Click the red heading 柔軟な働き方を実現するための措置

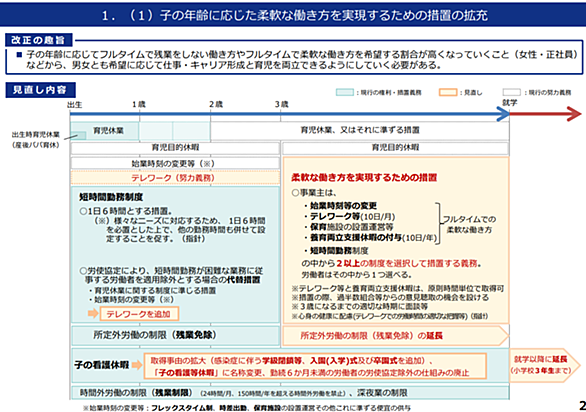(x=364, y=178)
